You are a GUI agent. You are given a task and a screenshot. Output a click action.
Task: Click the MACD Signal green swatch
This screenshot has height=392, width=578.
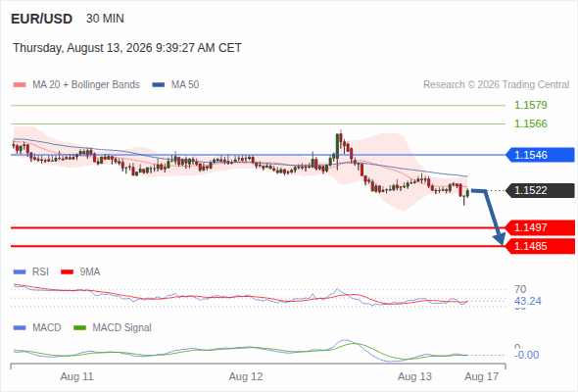(79, 328)
